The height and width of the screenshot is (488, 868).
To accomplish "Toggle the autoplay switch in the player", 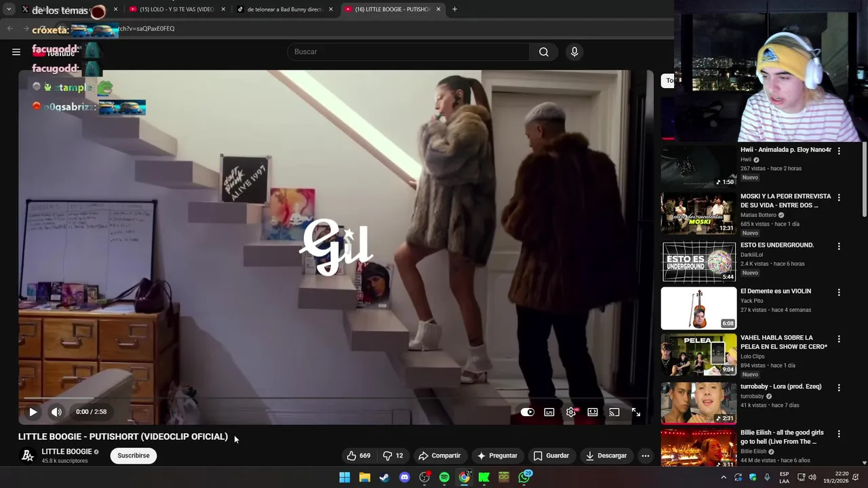I will click(528, 412).
